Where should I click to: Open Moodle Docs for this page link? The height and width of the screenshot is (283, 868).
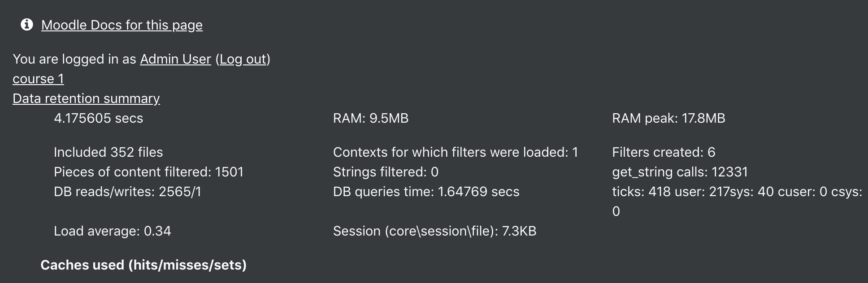click(x=122, y=25)
